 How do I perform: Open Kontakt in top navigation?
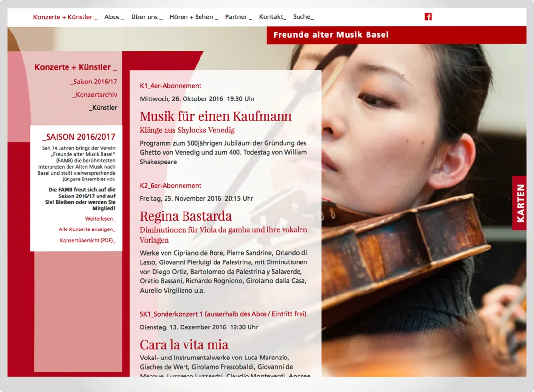click(x=272, y=17)
